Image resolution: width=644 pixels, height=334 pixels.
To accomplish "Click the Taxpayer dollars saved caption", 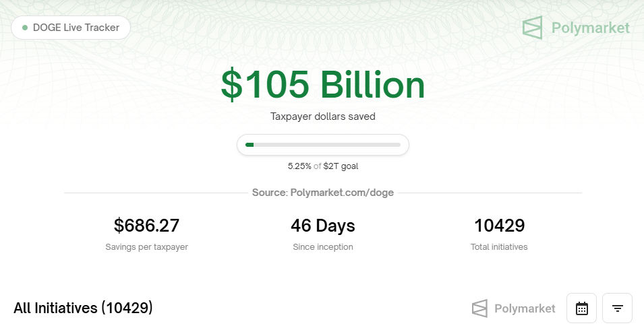I will (323, 116).
